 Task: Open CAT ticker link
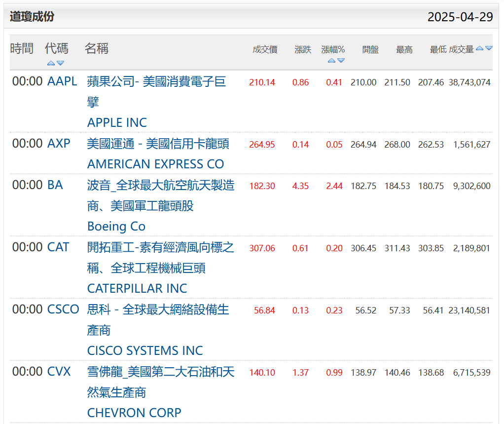tap(58, 247)
